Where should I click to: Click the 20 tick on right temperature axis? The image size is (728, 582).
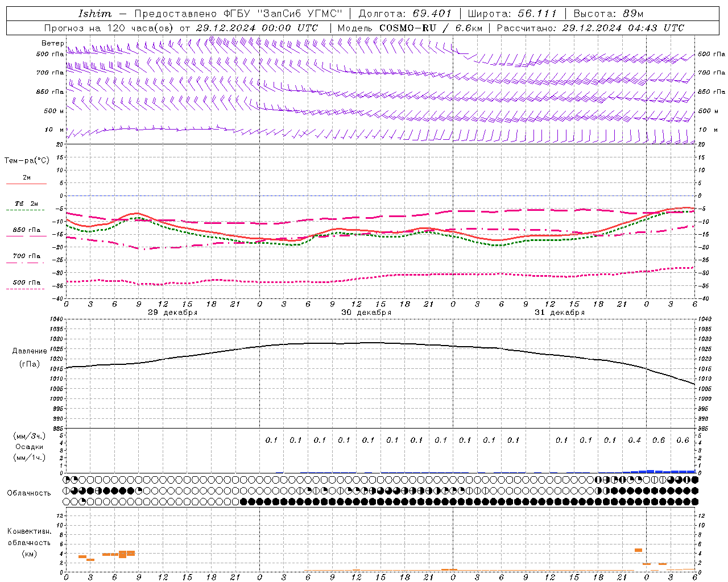pyautogui.click(x=702, y=144)
